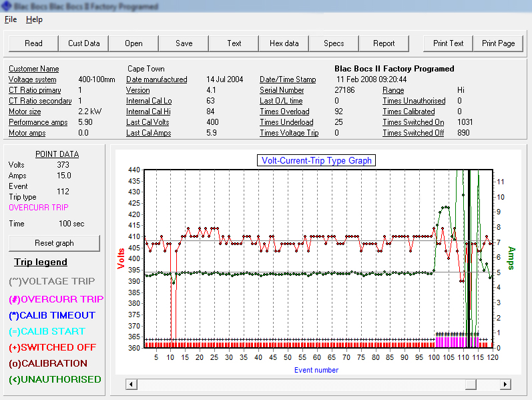Screen dimensions: 532x400
Task: Click the Print Text button
Action: 448,43
